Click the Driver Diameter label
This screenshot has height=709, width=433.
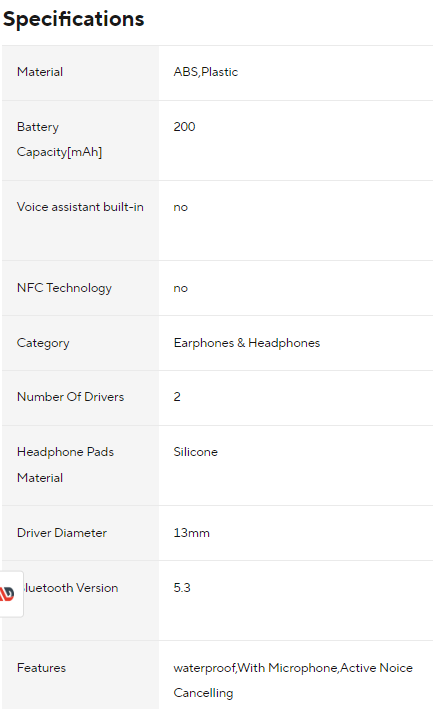point(62,533)
